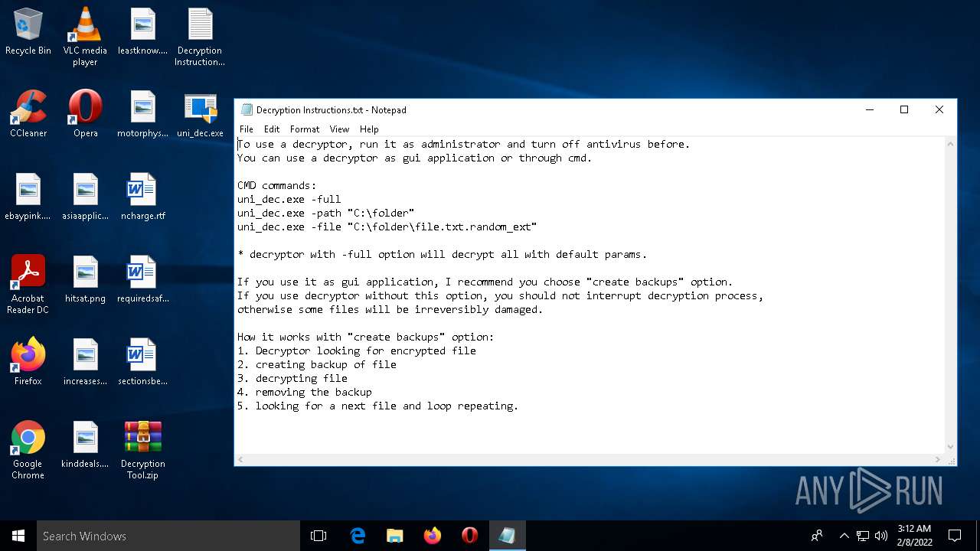Viewport: 980px width, 551px height.
Task: Open Notepad File menu
Action: click(247, 129)
